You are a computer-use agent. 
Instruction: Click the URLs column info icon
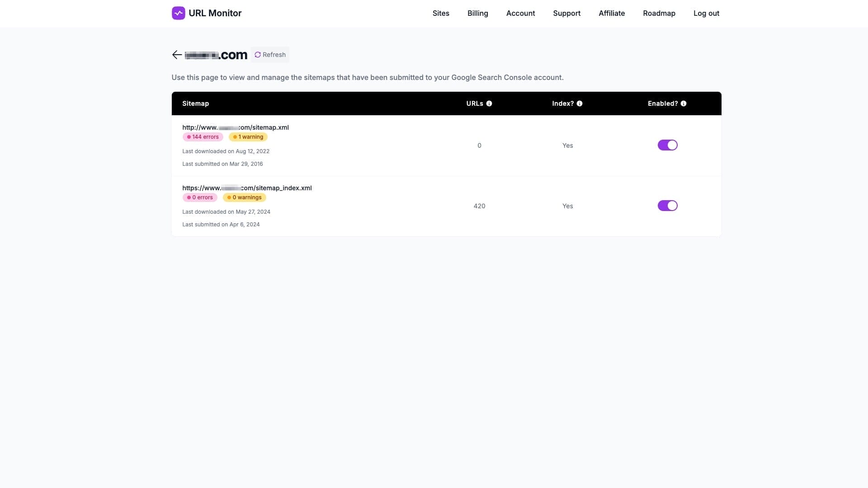(489, 103)
